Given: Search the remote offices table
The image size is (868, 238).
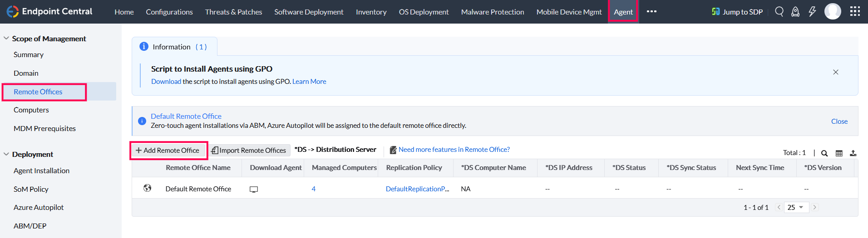Looking at the screenshot, I should coord(824,153).
